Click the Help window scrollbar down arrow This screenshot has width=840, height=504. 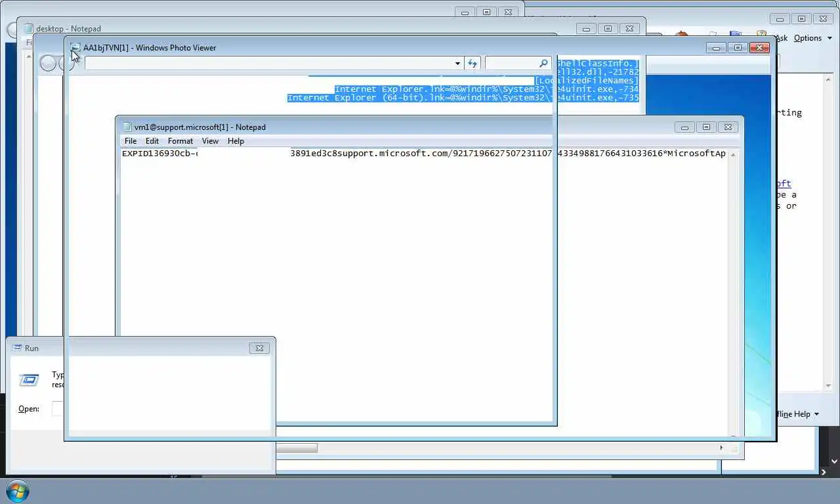coord(829,386)
